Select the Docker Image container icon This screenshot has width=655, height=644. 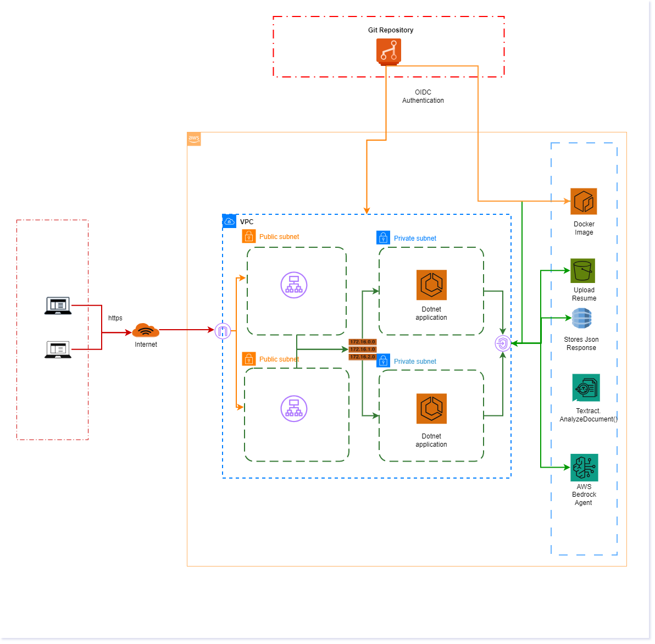point(584,201)
